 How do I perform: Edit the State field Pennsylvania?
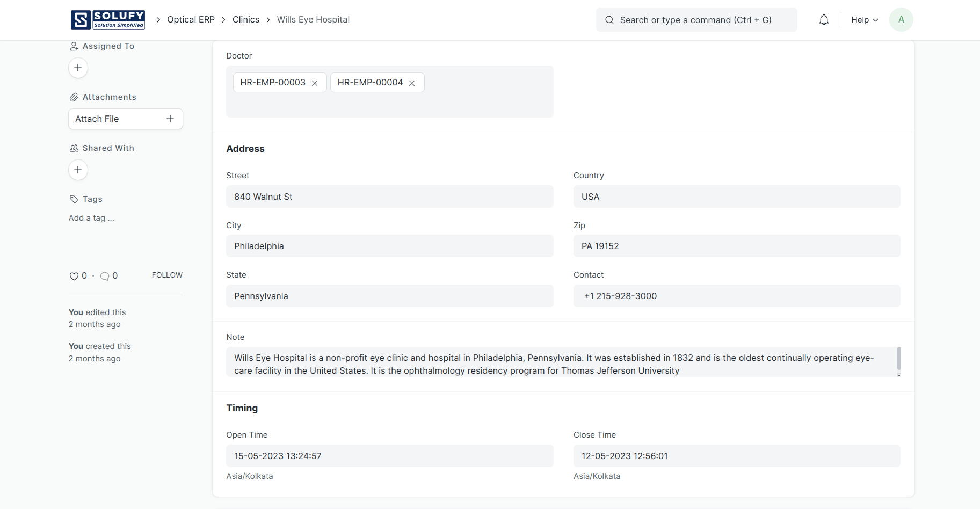(x=390, y=296)
